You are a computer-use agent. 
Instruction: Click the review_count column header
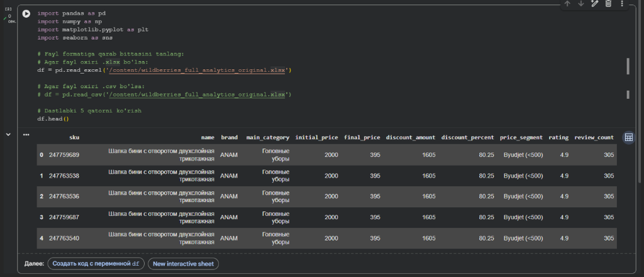tap(594, 138)
